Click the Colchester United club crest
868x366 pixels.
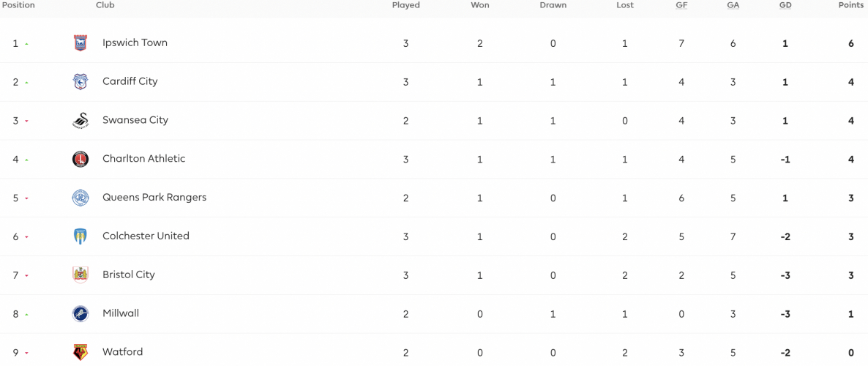point(81,236)
